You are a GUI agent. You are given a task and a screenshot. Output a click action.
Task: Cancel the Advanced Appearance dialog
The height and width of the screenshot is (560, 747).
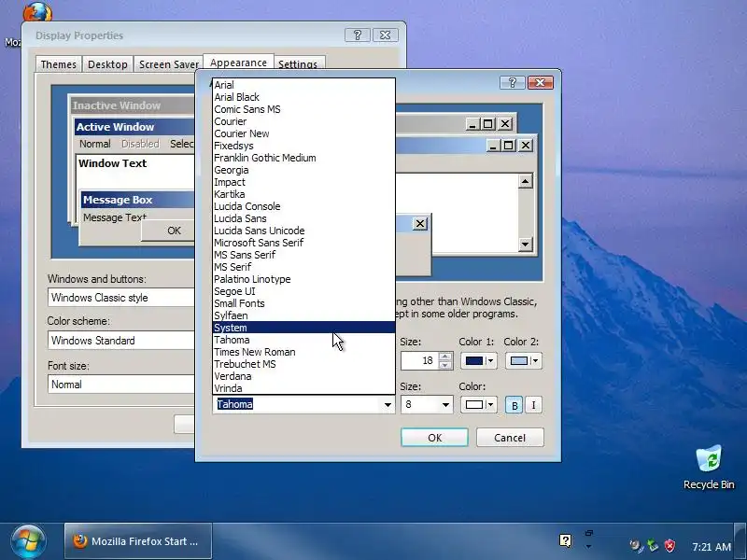point(510,438)
